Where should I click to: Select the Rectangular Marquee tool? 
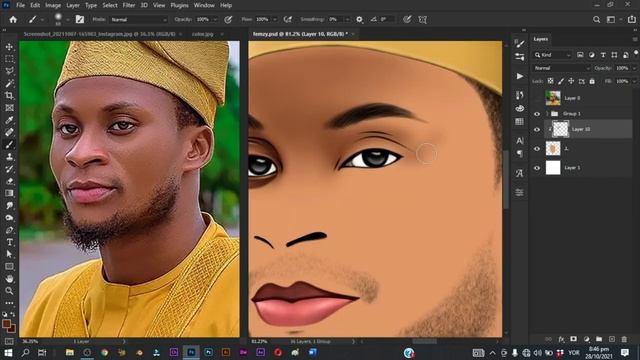(x=9, y=59)
